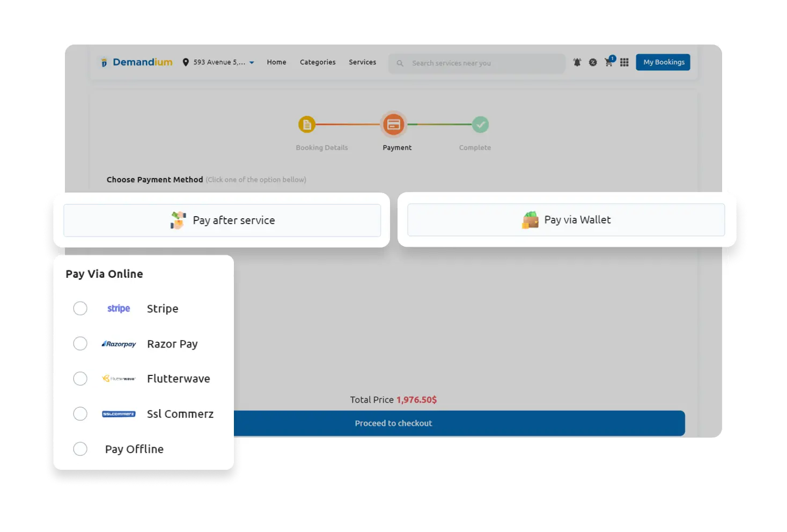Click the location pin icon
This screenshot has width=787, height=532.
click(186, 62)
